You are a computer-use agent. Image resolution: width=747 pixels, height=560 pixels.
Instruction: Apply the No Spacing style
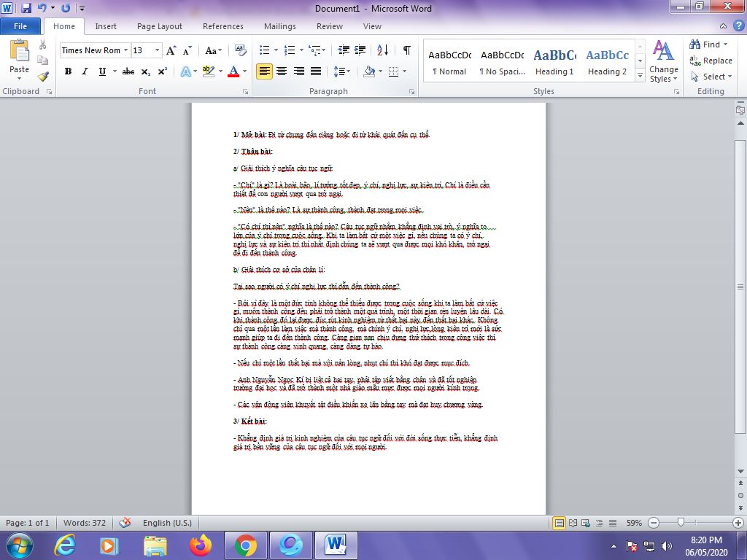[502, 62]
